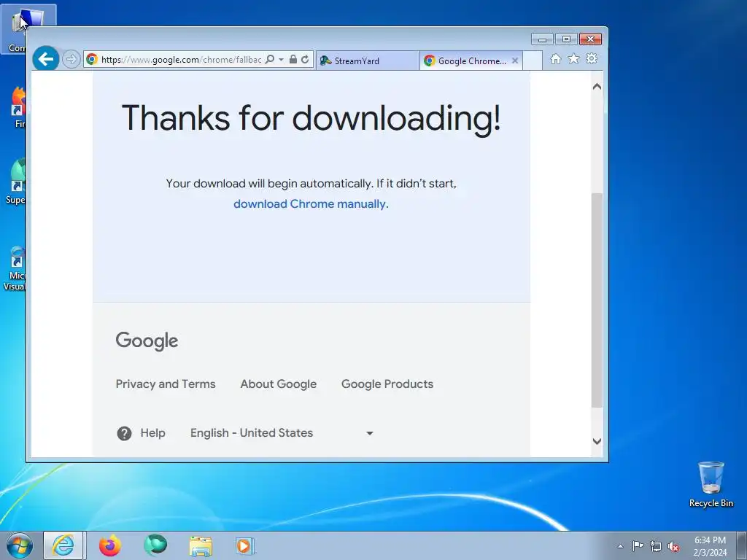Click the Help text link

[x=153, y=433]
